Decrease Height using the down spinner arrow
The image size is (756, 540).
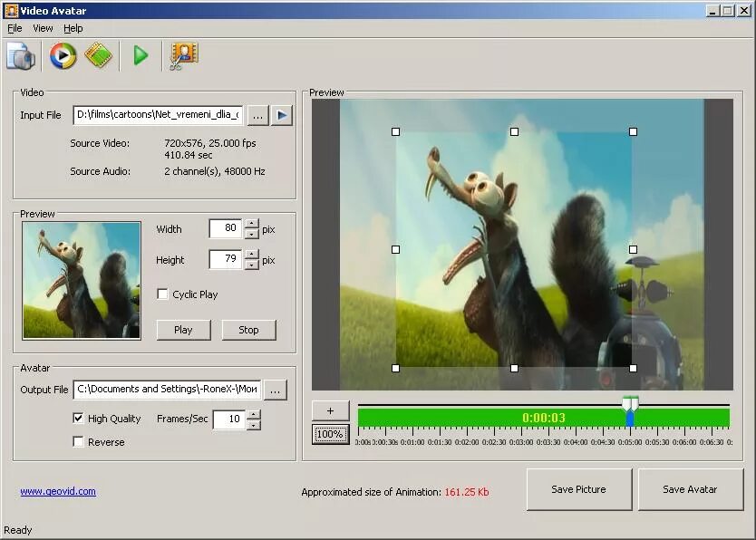(x=252, y=265)
